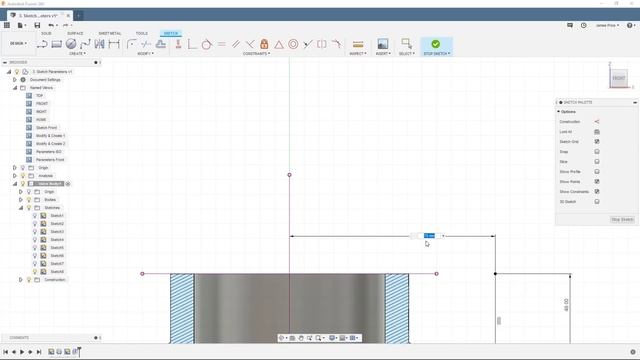This screenshot has height=360, width=640.
Task: Select the Fillet tool in Modify
Action: pyautogui.click(x=131, y=44)
